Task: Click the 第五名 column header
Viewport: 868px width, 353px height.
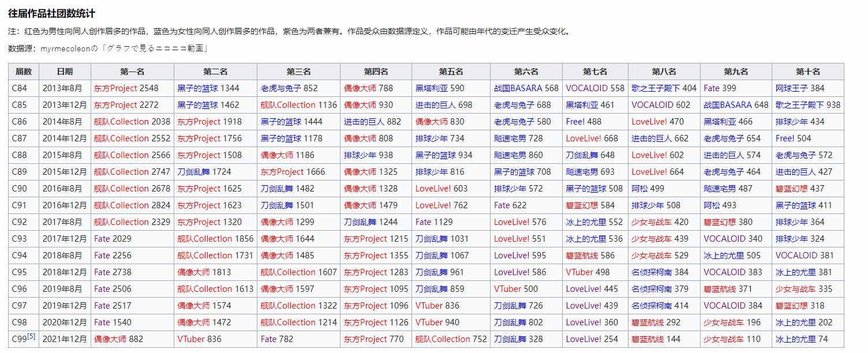Action: coord(451,72)
